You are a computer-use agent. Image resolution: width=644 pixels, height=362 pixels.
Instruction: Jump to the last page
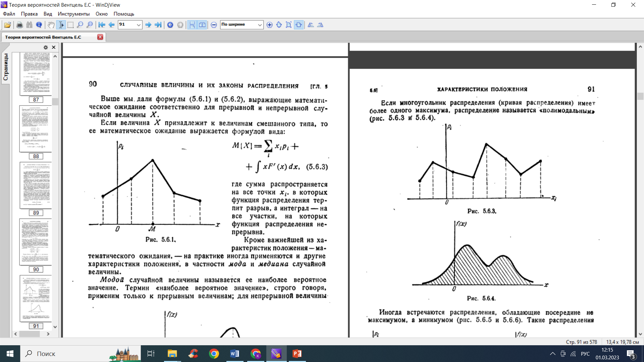pyautogui.click(x=158, y=25)
